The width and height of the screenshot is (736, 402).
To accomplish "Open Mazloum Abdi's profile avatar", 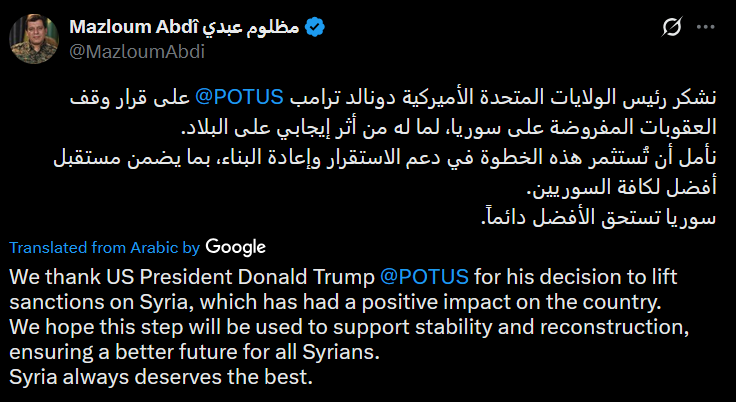I will coord(34,39).
